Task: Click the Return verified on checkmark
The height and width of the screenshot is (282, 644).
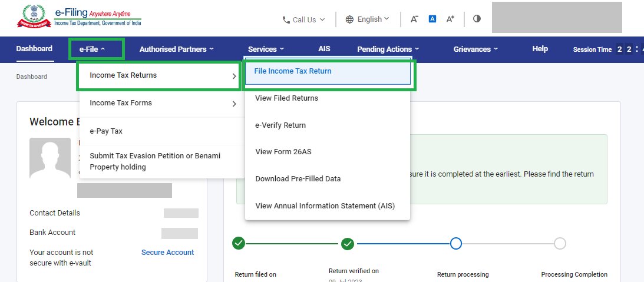Action: click(x=348, y=243)
